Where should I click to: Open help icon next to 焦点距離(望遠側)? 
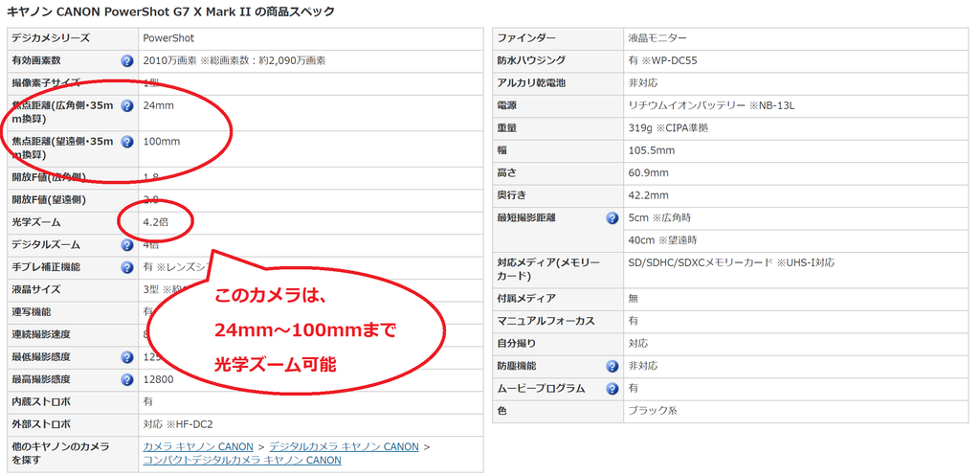[127, 142]
